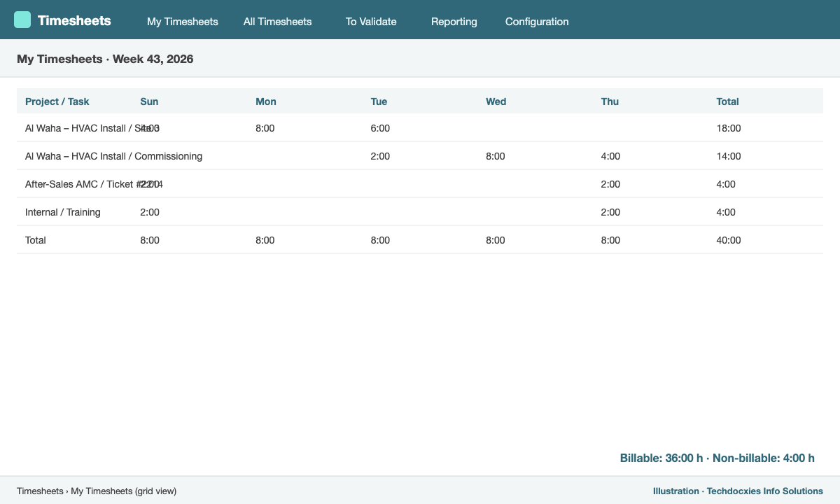Open the Reporting menu
The image size is (840, 504).
[454, 22]
